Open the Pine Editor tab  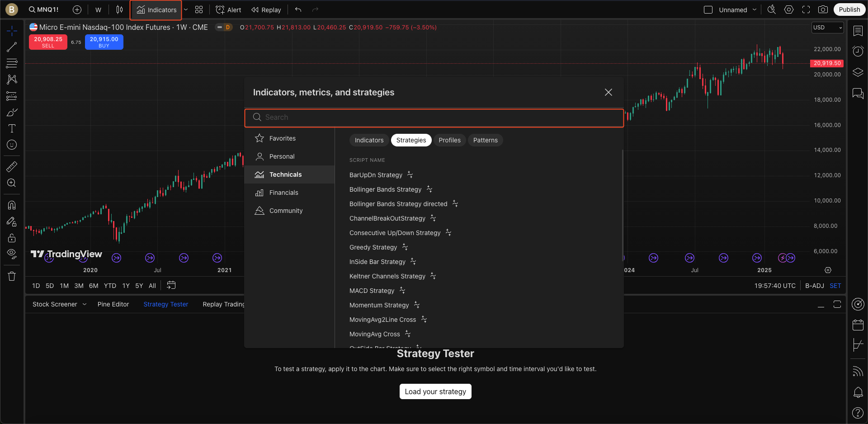(x=113, y=304)
